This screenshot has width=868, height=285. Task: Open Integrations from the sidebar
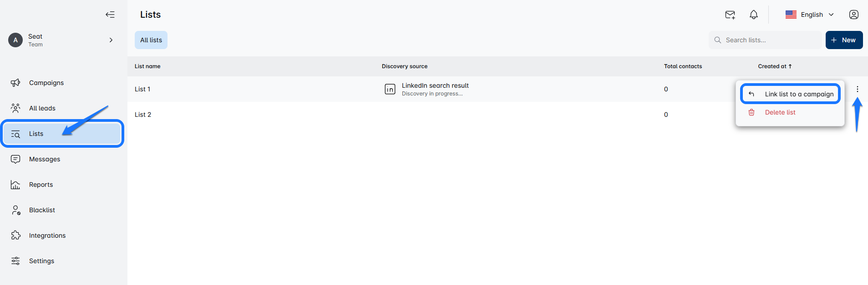[47, 235]
